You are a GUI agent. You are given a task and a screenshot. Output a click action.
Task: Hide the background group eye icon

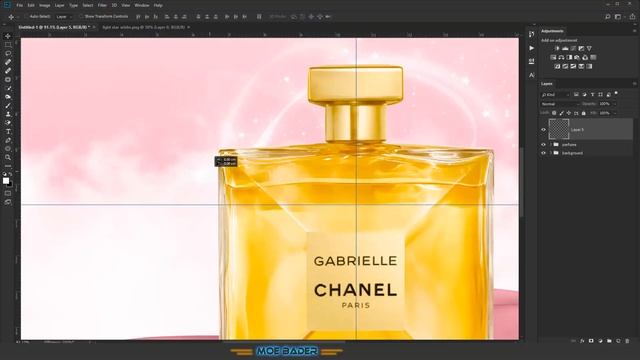tap(543, 153)
